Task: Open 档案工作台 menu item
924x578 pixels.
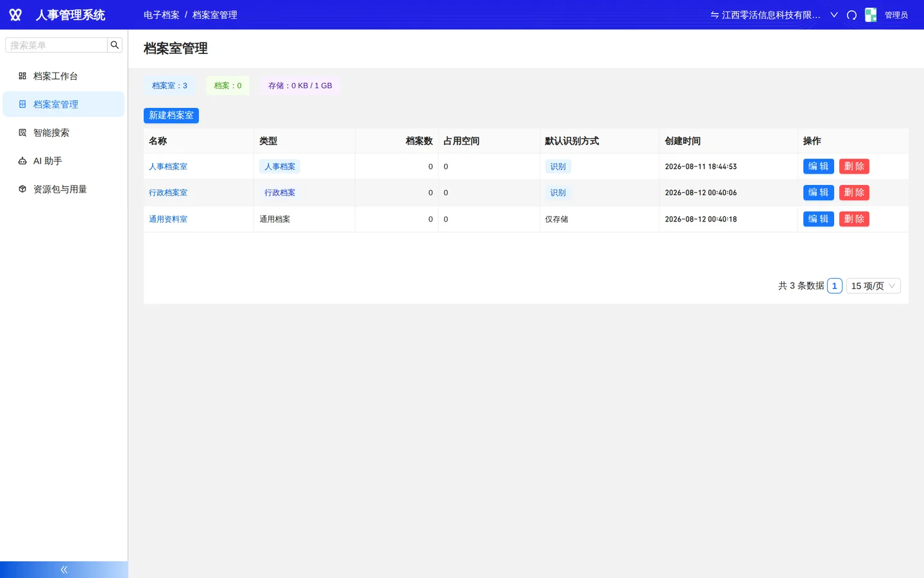Action: coord(64,76)
